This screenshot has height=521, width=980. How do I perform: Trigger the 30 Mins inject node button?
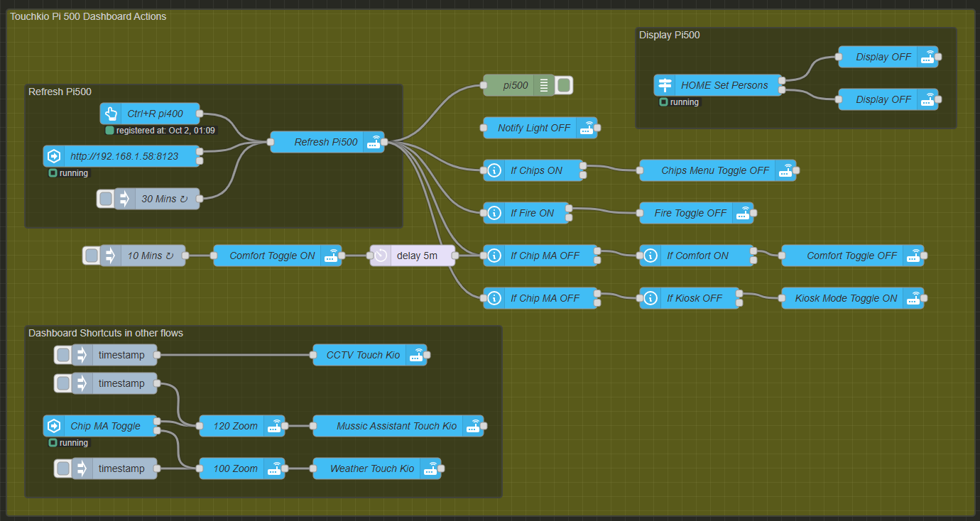[x=106, y=199]
